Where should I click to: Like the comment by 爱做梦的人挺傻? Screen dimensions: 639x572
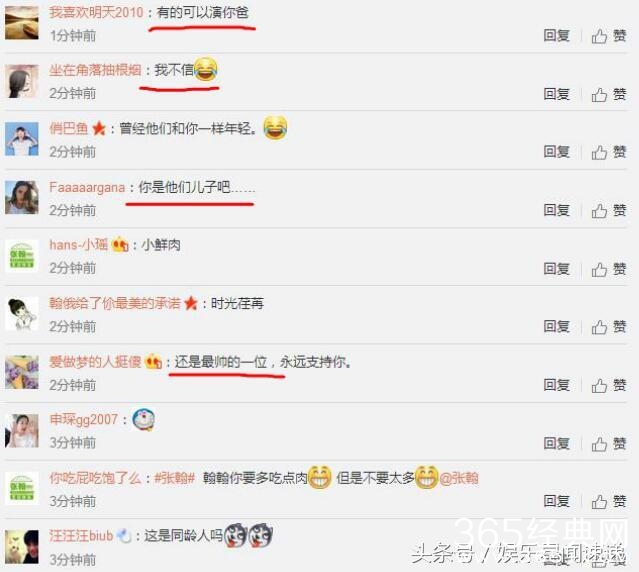pos(609,385)
